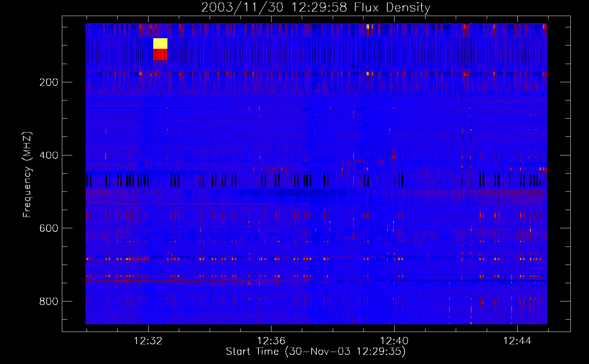The image size is (589, 364).
Task: Click the 400 frequency tick label
Action: pos(49,155)
